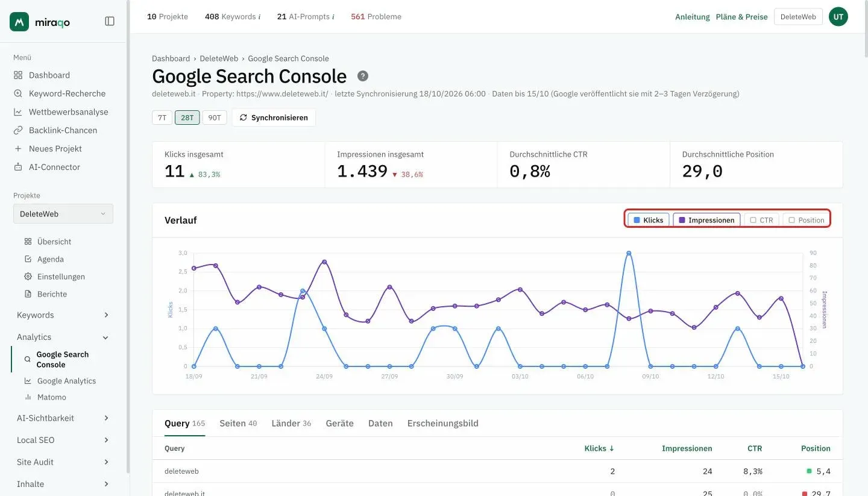
Task: Click the Berichte document icon
Action: (28, 294)
